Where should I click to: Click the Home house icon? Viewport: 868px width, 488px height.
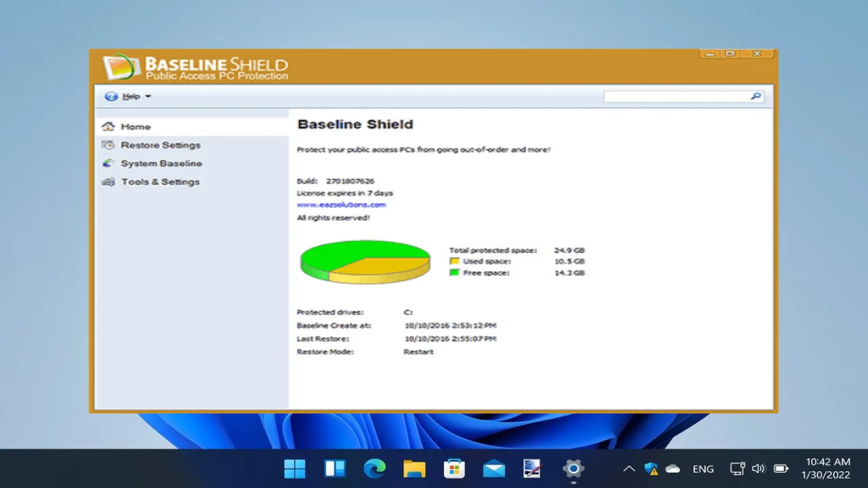coord(108,127)
